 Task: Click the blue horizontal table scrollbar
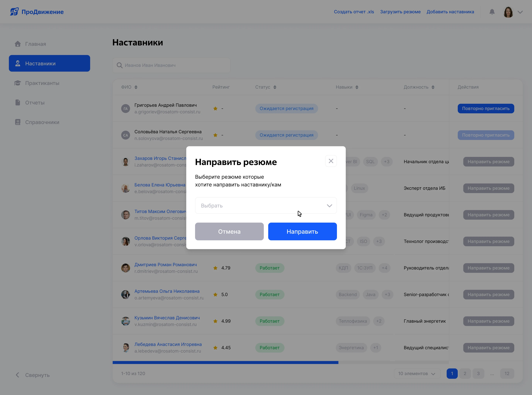pos(225,363)
